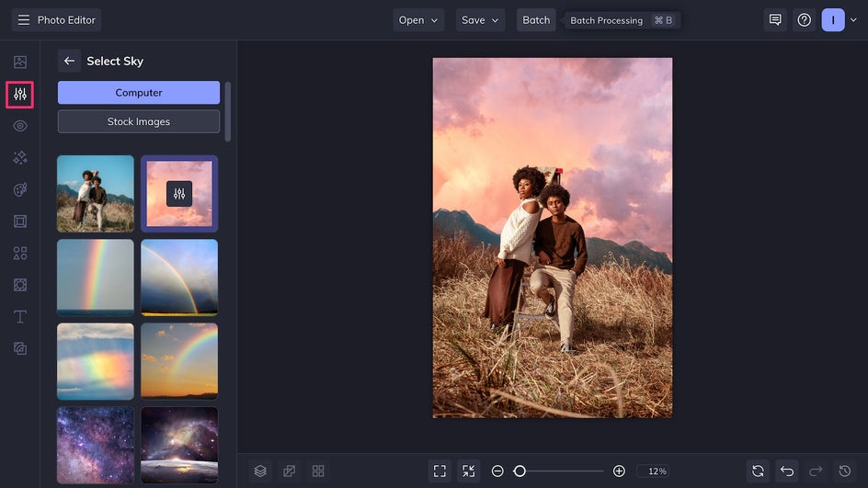This screenshot has width=868, height=488.
Task: Click the user profile avatar
Action: [x=833, y=20]
